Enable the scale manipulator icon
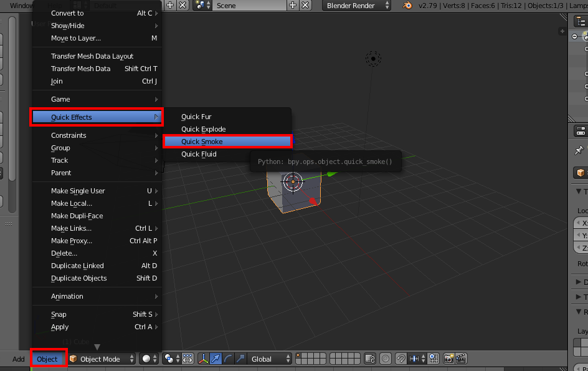Screen dimensions: 588x371 coord(240,359)
